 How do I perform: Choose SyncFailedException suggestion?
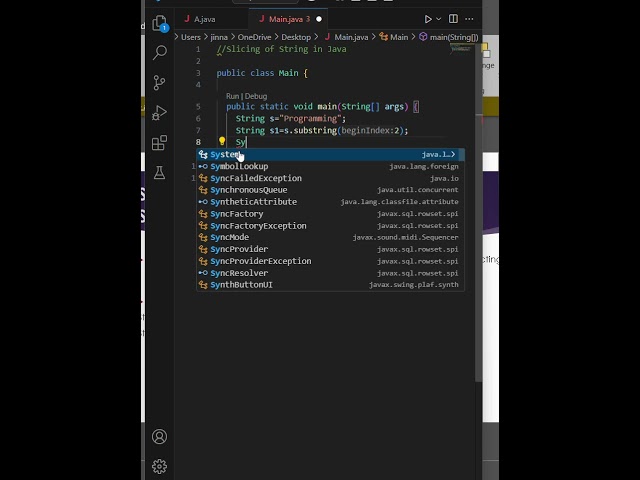point(330,178)
